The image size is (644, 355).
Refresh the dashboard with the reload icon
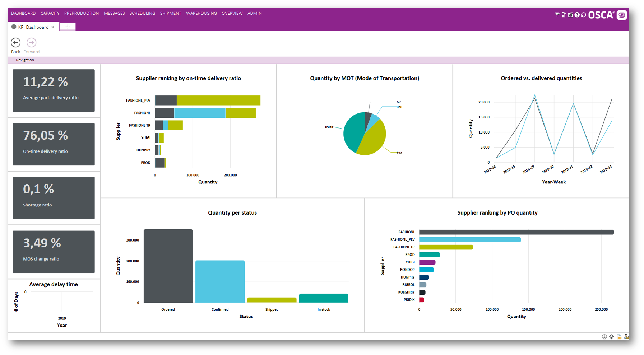(x=583, y=15)
